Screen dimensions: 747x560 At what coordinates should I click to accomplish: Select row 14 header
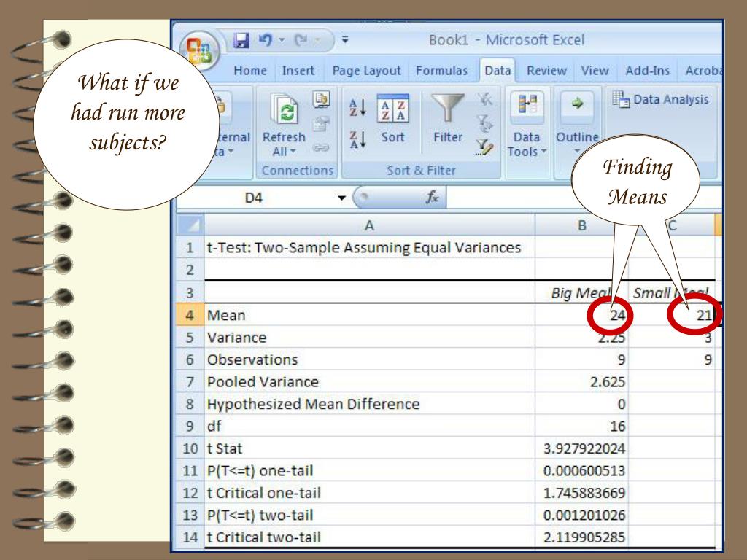click(x=190, y=537)
